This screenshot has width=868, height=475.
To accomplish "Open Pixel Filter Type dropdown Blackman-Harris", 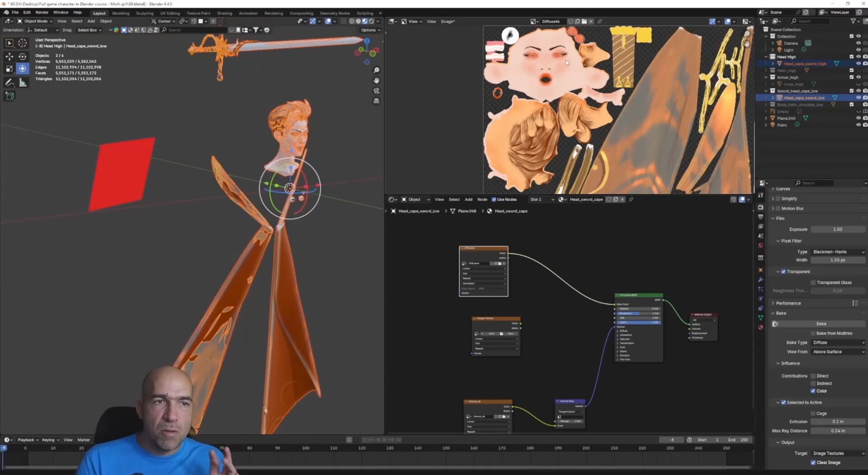I will click(x=838, y=252).
